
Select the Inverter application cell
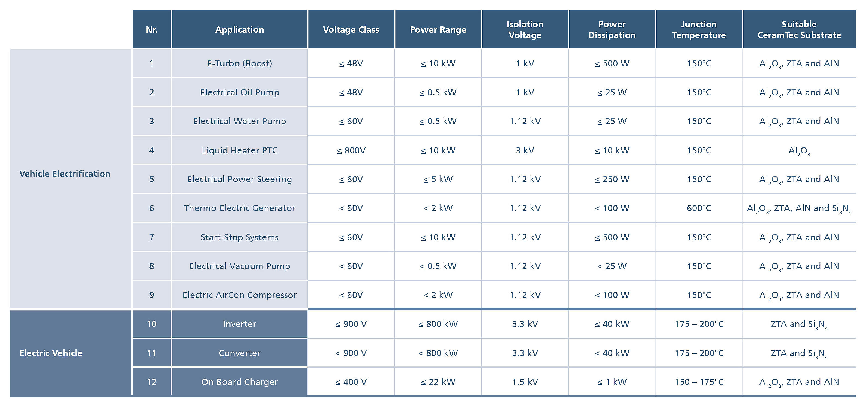(239, 324)
